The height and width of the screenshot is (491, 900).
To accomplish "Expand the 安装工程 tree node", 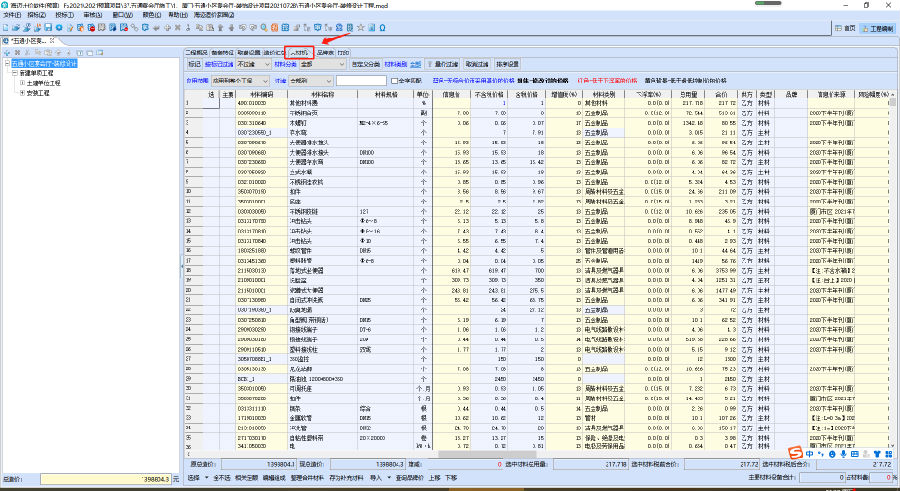I will click(22, 92).
